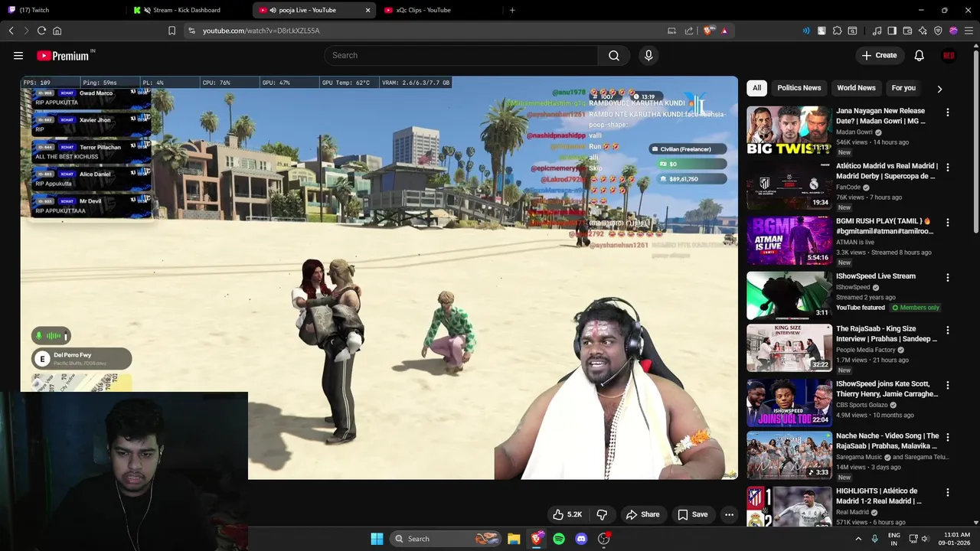Open Discord from the taskbar
This screenshot has height=551, width=980.
(x=581, y=539)
